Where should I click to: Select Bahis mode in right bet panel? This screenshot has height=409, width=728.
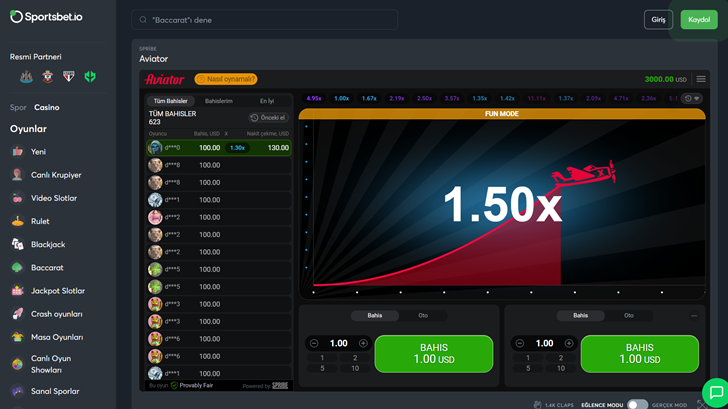(x=580, y=316)
